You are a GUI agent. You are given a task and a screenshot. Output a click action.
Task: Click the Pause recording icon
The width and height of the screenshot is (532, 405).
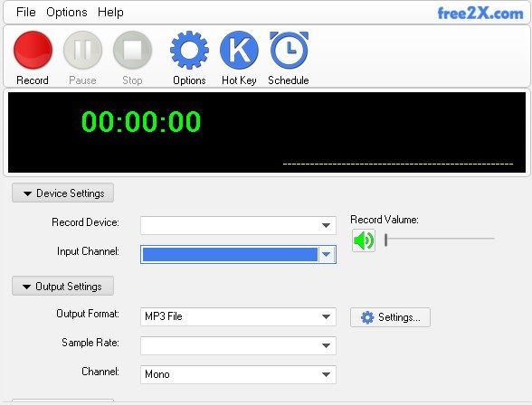(x=83, y=50)
